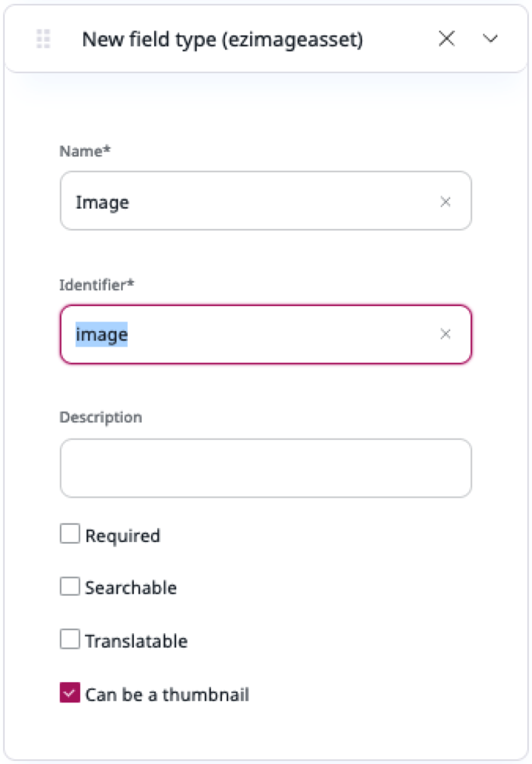
Task: Click the 'Can be a thumbnail' label text
Action: coord(167,695)
